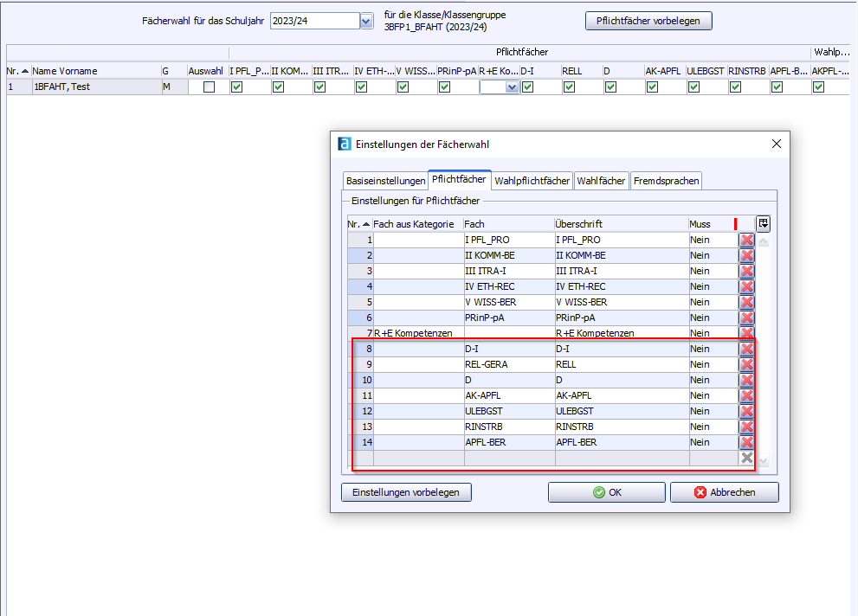Delete row 3 III ITRA-I via red X
This screenshot has width=858, height=616.
(x=746, y=271)
